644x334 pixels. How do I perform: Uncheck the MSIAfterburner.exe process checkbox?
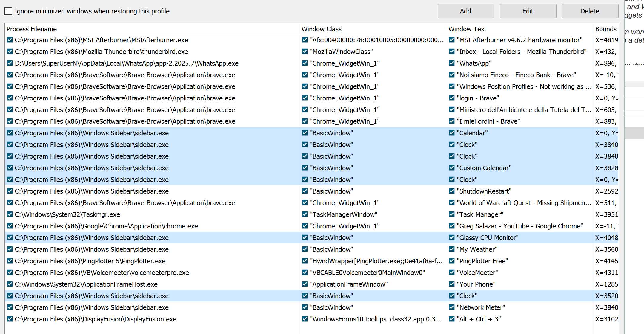[x=10, y=40]
